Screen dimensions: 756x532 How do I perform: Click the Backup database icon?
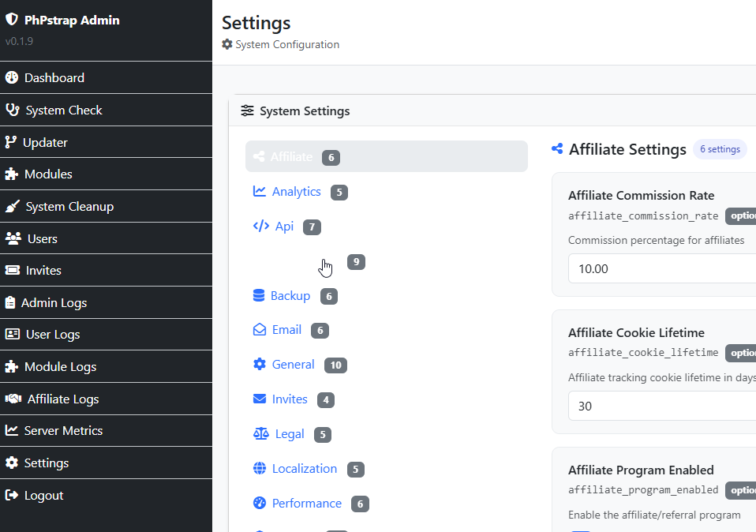(259, 295)
